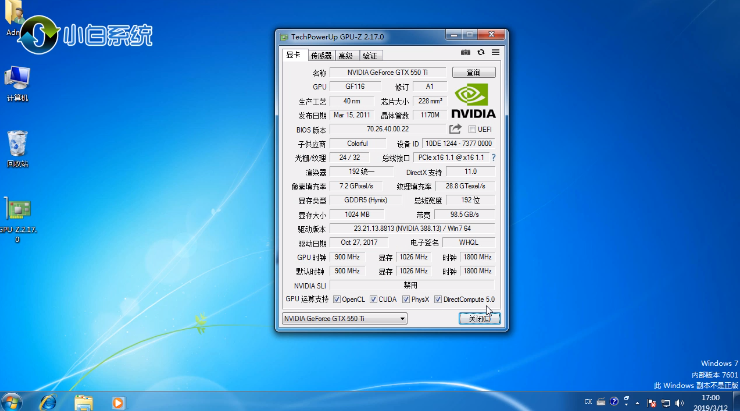Switch to the 高级 (Advanced) tab

pos(345,55)
